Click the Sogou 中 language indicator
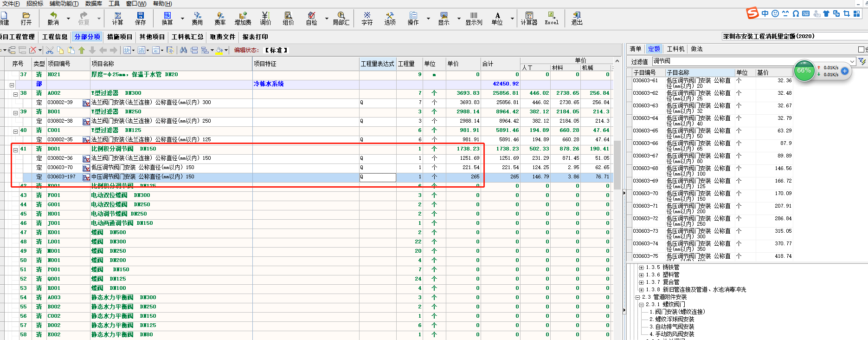 coord(765,13)
